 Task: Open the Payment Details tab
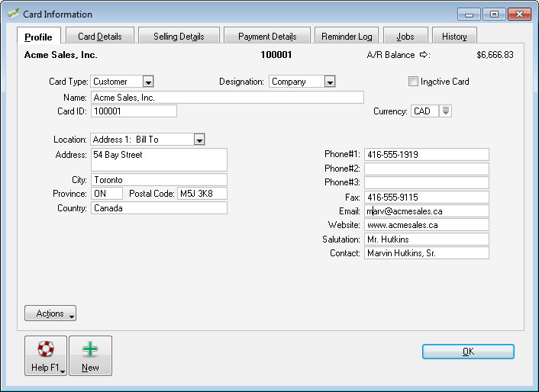tap(267, 36)
